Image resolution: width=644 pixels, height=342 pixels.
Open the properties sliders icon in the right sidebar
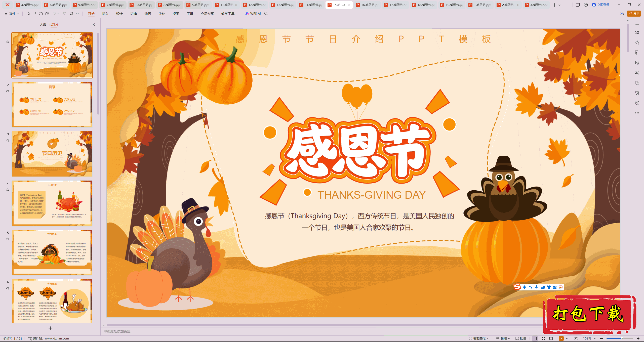pos(637,32)
